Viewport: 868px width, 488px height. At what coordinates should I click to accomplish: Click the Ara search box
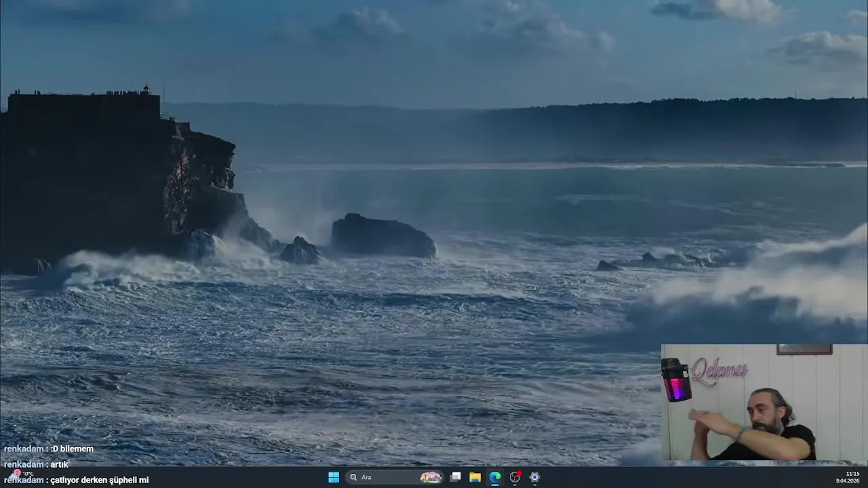[395, 477]
